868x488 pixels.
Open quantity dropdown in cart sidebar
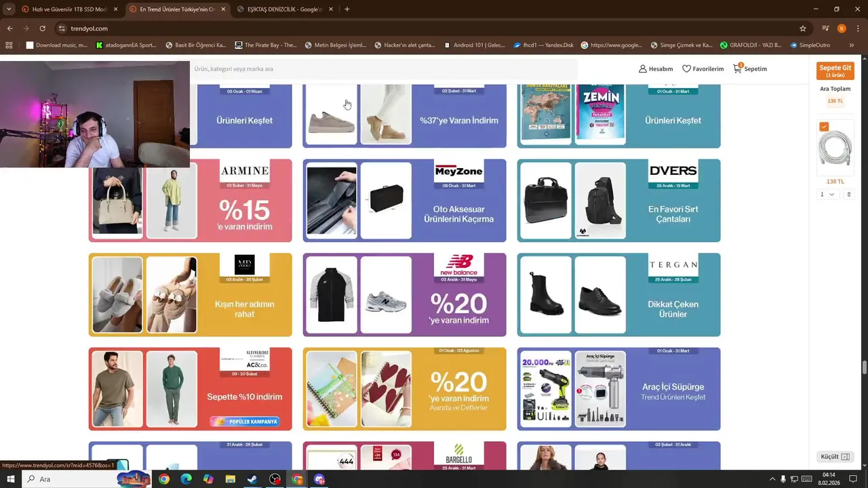point(827,195)
